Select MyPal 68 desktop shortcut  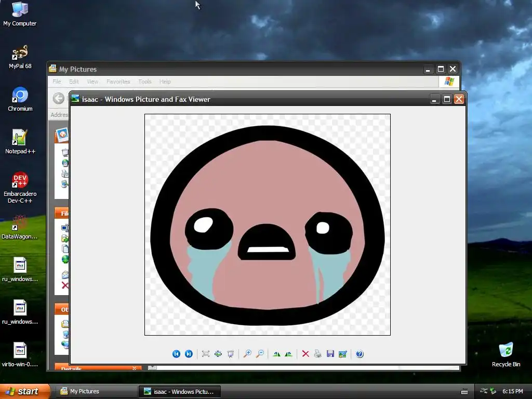click(x=20, y=57)
